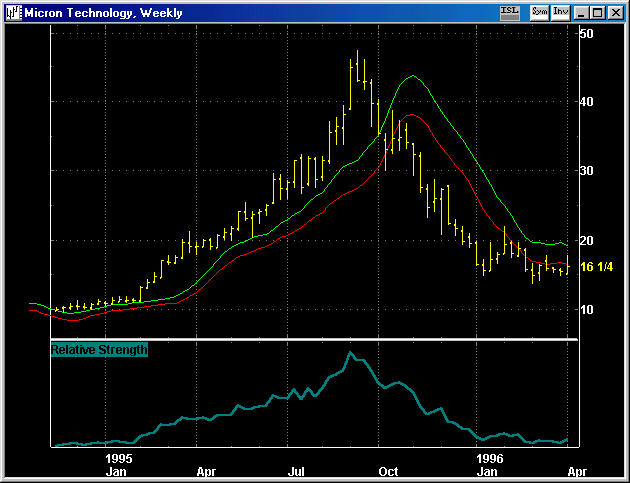Click the peak of the red moving average
This screenshot has width=630, height=483.
[x=411, y=115]
